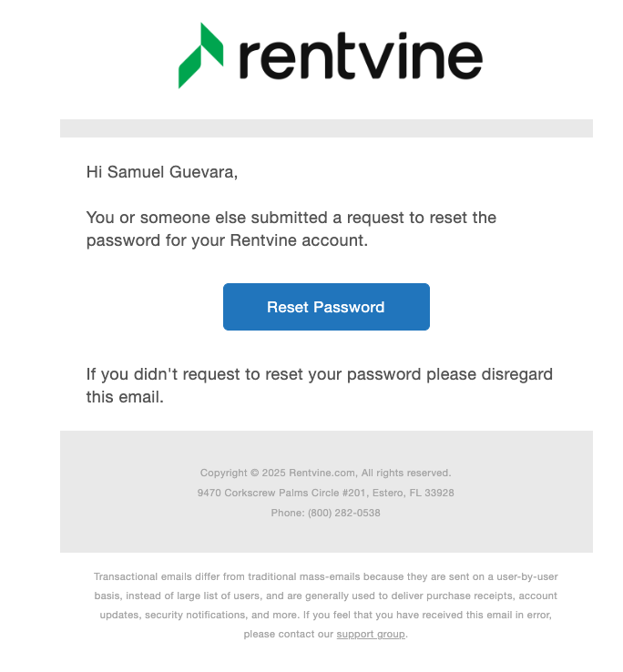Click the green Rentvine leaf logo icon
Image resolution: width=623 pixels, height=672 pixels.
(200, 56)
